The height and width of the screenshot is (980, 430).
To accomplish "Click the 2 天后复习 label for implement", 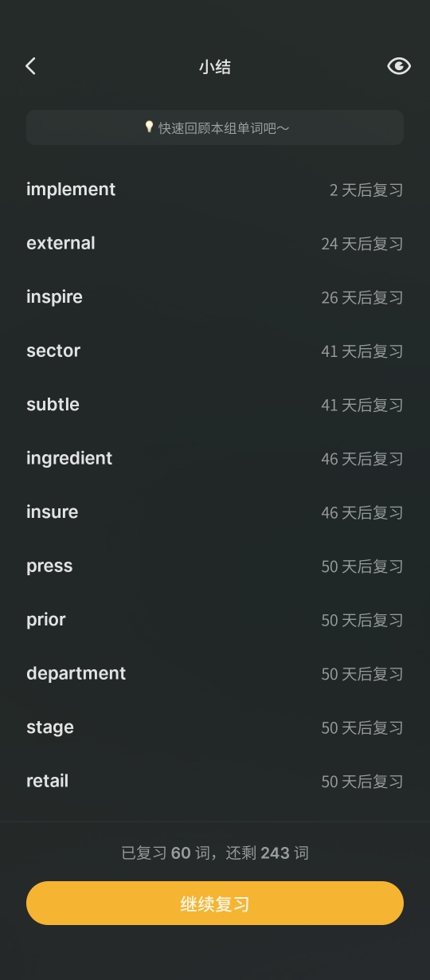I will [x=366, y=190].
